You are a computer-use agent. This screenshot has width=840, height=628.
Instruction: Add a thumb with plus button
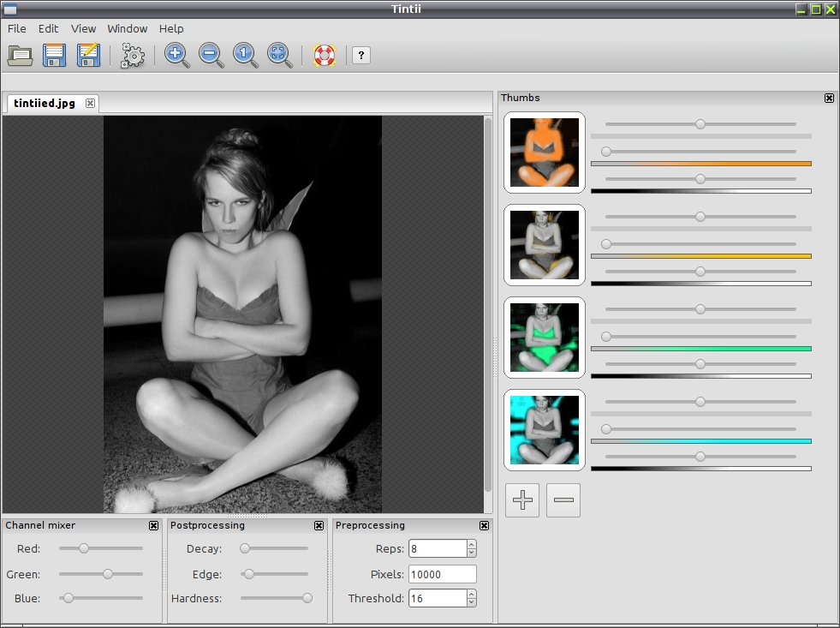click(522, 500)
